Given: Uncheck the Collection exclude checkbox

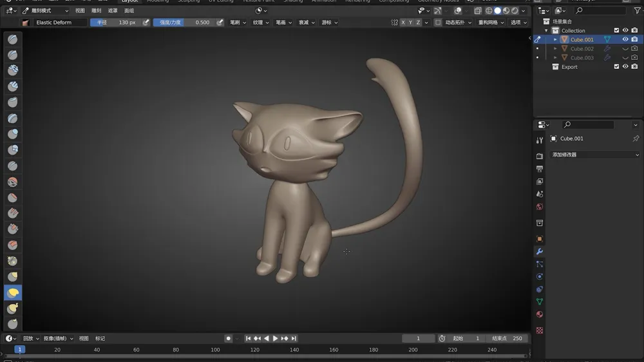Looking at the screenshot, I should click(616, 30).
